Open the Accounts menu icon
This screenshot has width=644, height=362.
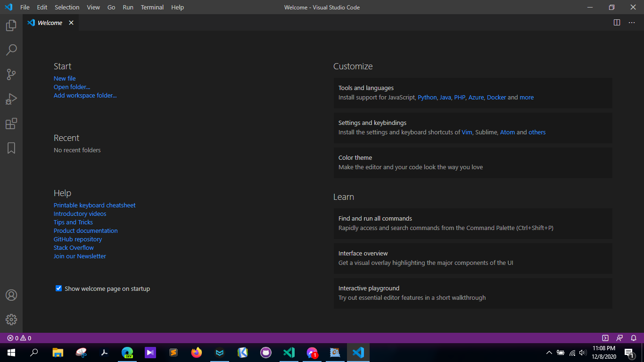click(x=11, y=295)
